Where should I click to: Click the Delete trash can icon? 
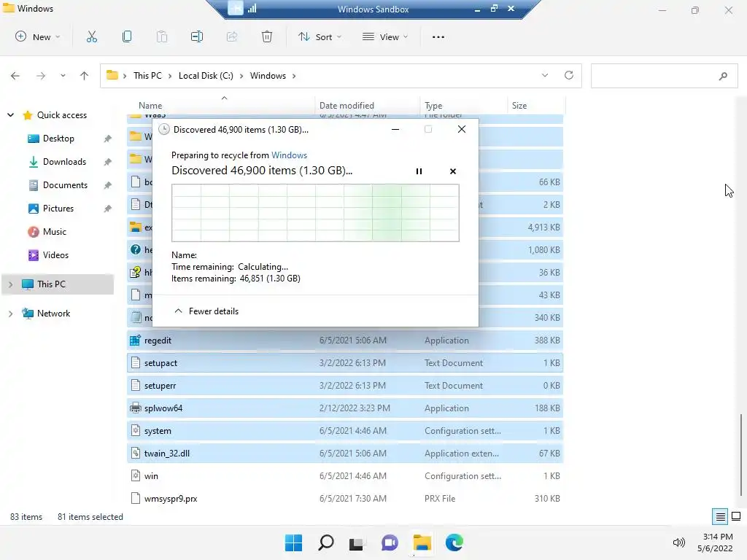click(x=267, y=36)
